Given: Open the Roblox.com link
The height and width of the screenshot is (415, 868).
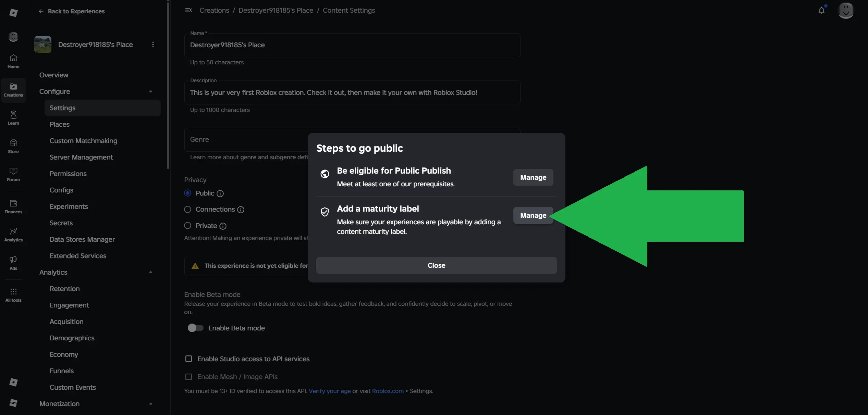Looking at the screenshot, I should [388, 391].
